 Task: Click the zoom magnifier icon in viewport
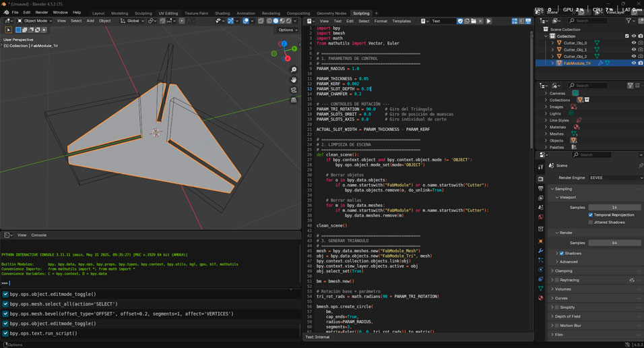coord(294,70)
